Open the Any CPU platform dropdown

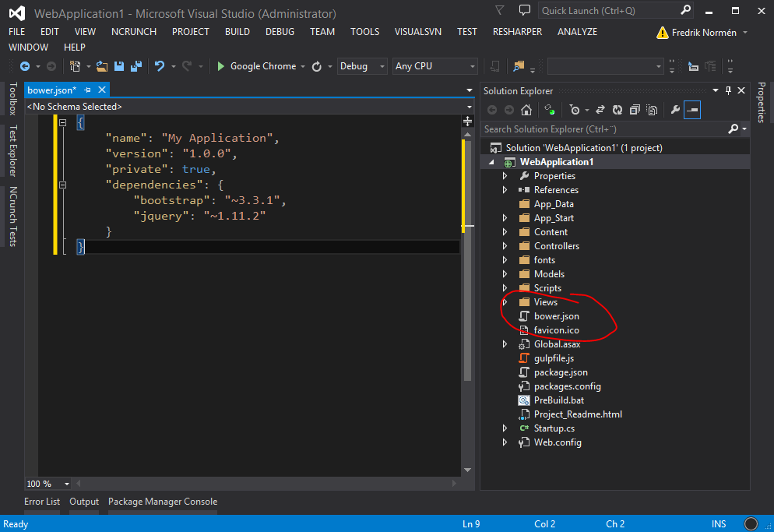(473, 66)
